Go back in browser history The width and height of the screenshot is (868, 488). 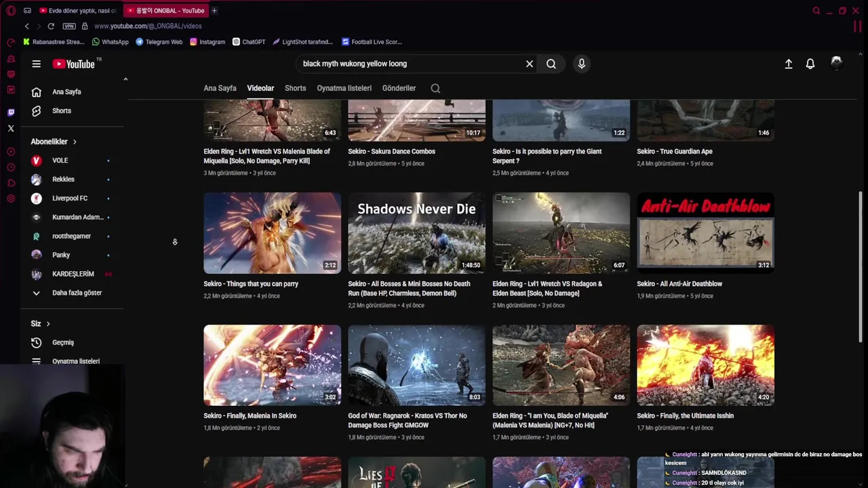pos(27,26)
